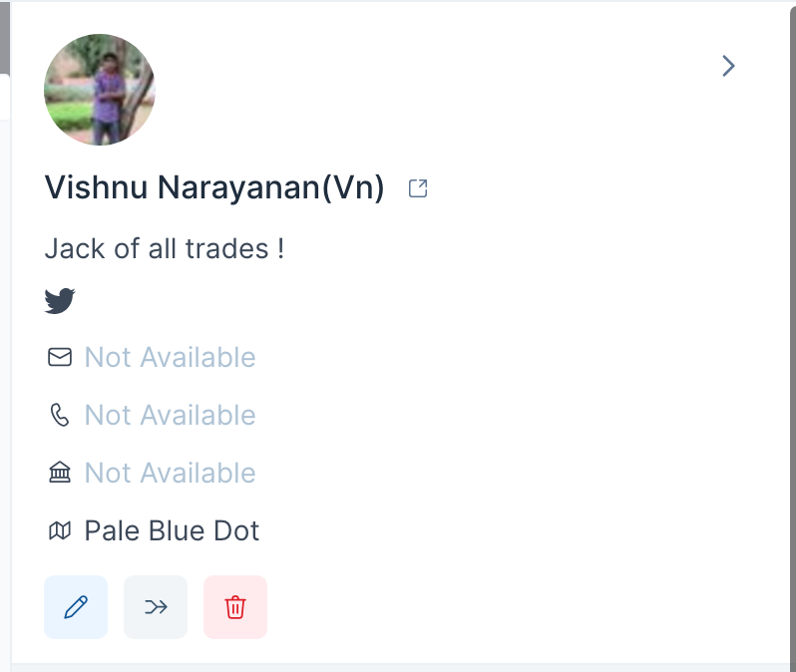Open the contact's Twitter profile icon
Screen dimensions: 796x672
pyautogui.click(x=60, y=301)
